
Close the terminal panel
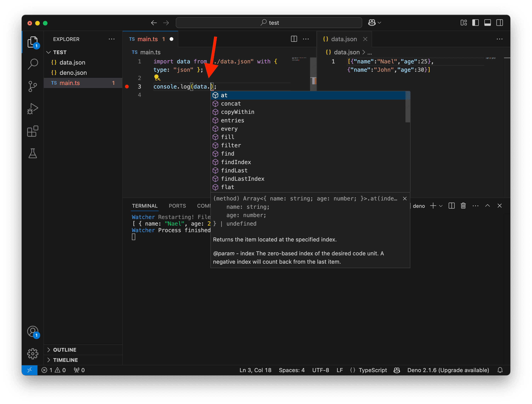(500, 206)
